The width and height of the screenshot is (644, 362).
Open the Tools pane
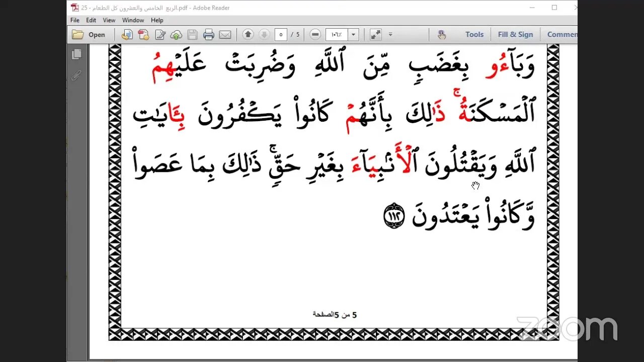(x=474, y=34)
